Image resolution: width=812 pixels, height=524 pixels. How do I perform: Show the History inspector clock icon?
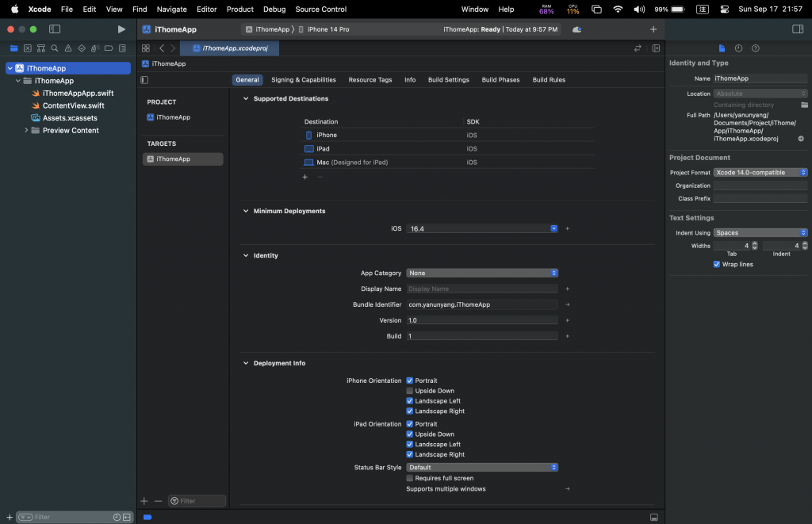(738, 48)
